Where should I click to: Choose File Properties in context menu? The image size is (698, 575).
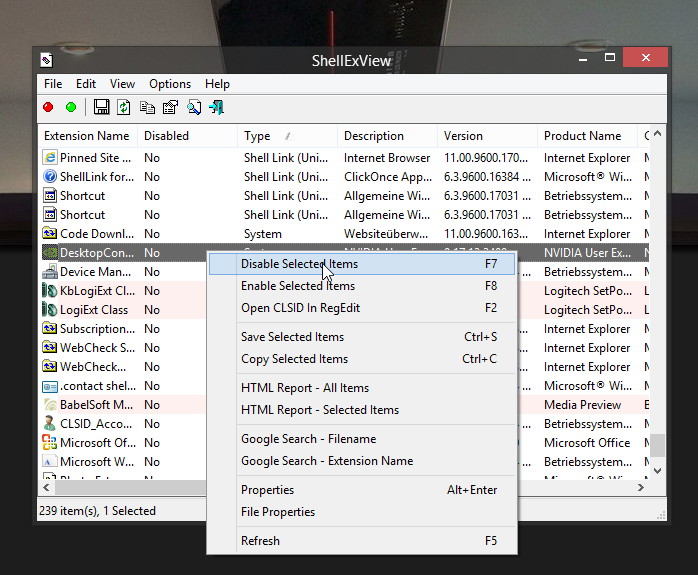coord(362,512)
